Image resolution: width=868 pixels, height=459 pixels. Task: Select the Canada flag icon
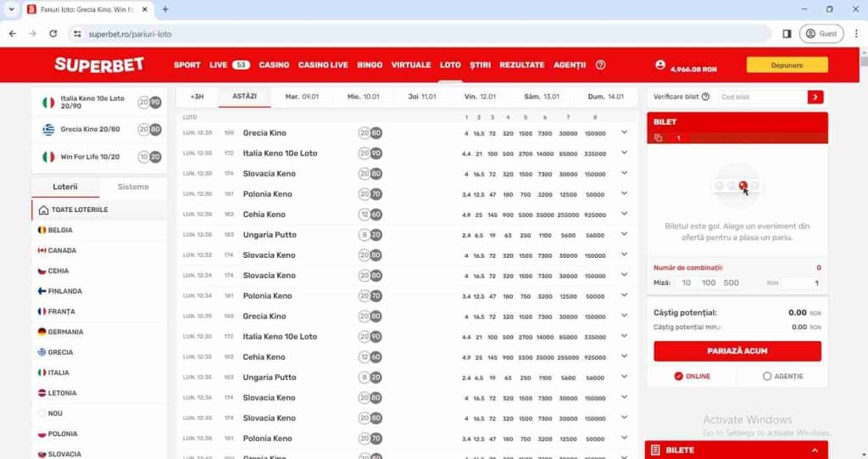click(x=42, y=250)
